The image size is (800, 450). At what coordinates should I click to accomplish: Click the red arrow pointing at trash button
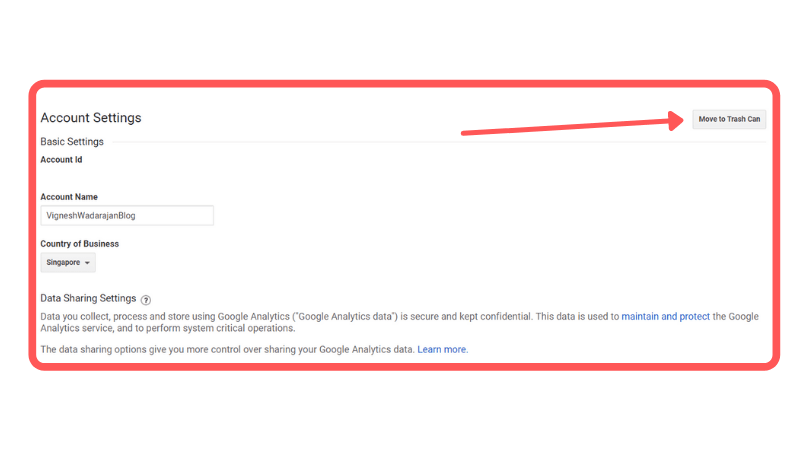[x=572, y=123]
